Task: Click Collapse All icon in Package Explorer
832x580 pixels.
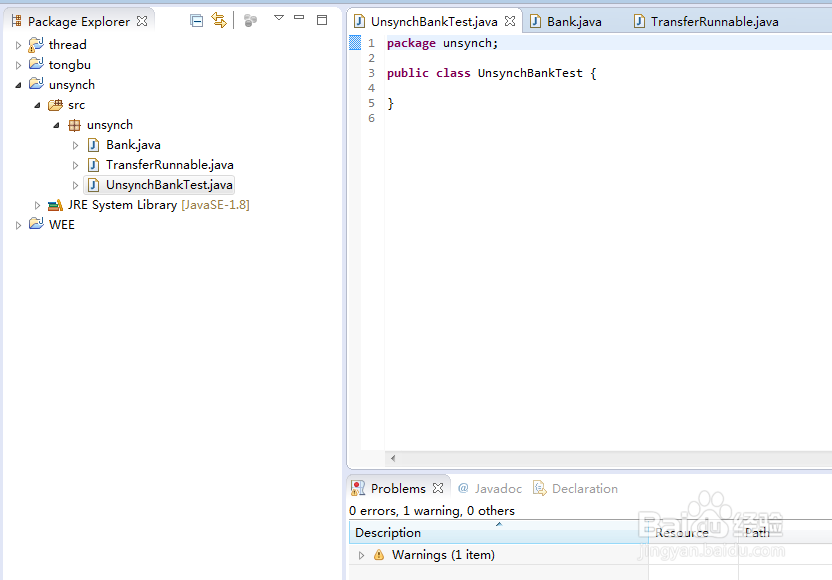Action: point(196,21)
